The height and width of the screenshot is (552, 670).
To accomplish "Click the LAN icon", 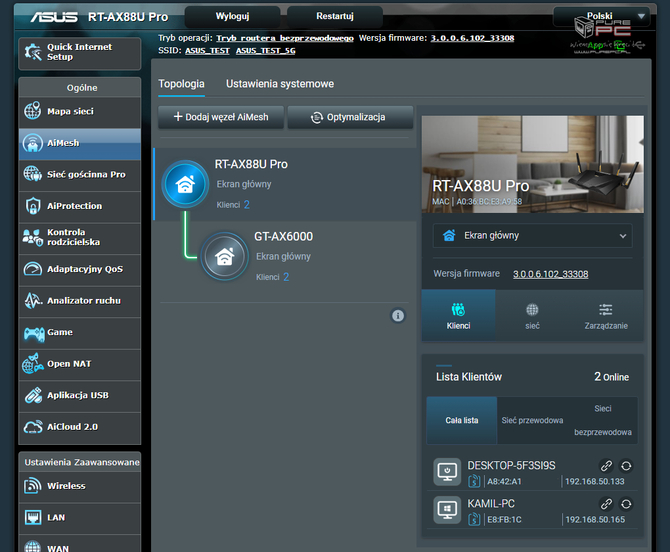I will point(32,517).
